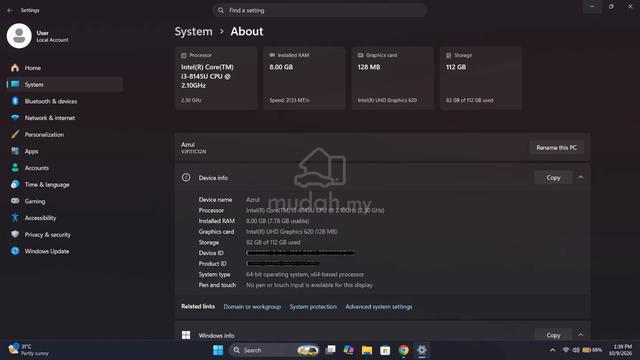Click the Windows Update sync icon
The image size is (640, 360).
click(15, 251)
